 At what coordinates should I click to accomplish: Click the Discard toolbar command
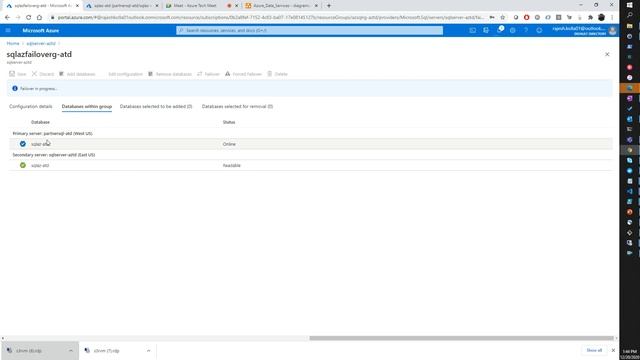(43, 74)
